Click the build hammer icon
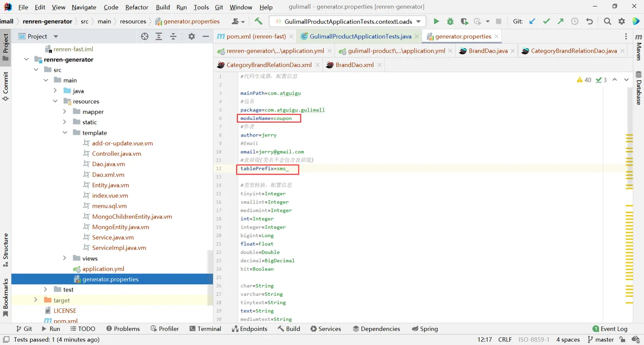This screenshot has width=644, height=345. click(259, 22)
